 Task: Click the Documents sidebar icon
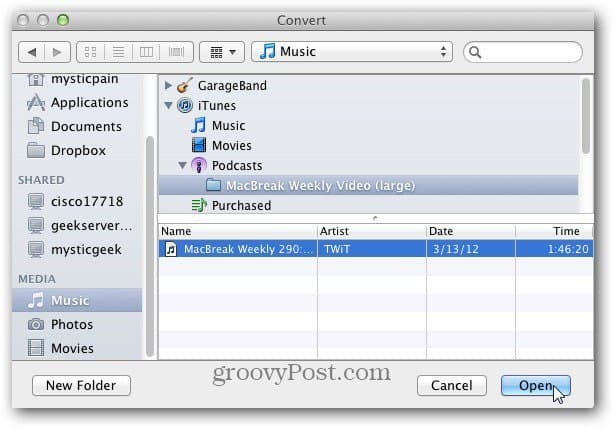(x=36, y=126)
